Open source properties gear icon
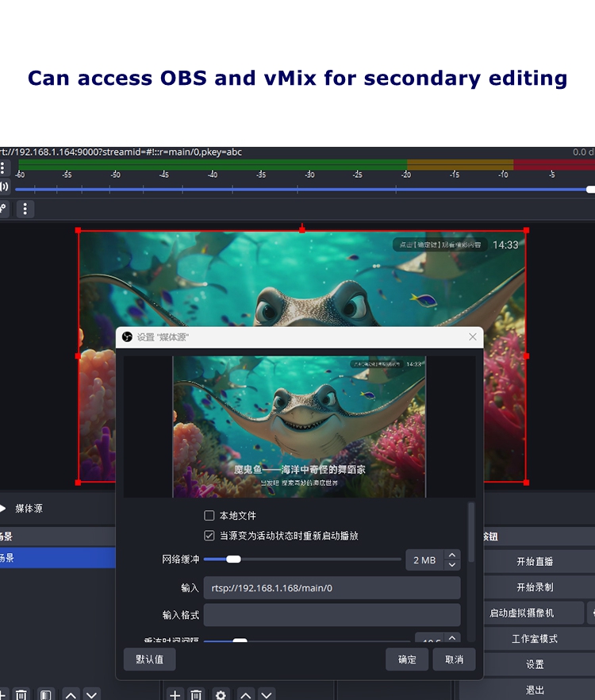The width and height of the screenshot is (595, 700). coord(221,694)
